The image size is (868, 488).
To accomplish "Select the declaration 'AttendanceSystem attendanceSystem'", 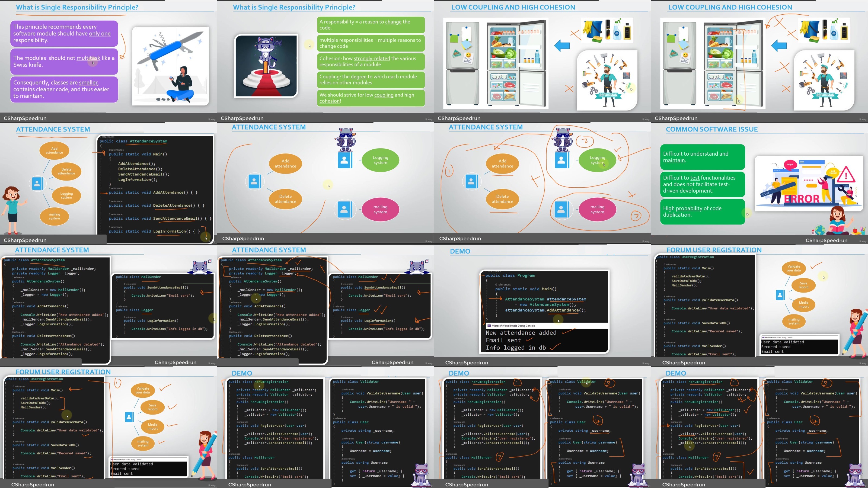I will [x=545, y=299].
